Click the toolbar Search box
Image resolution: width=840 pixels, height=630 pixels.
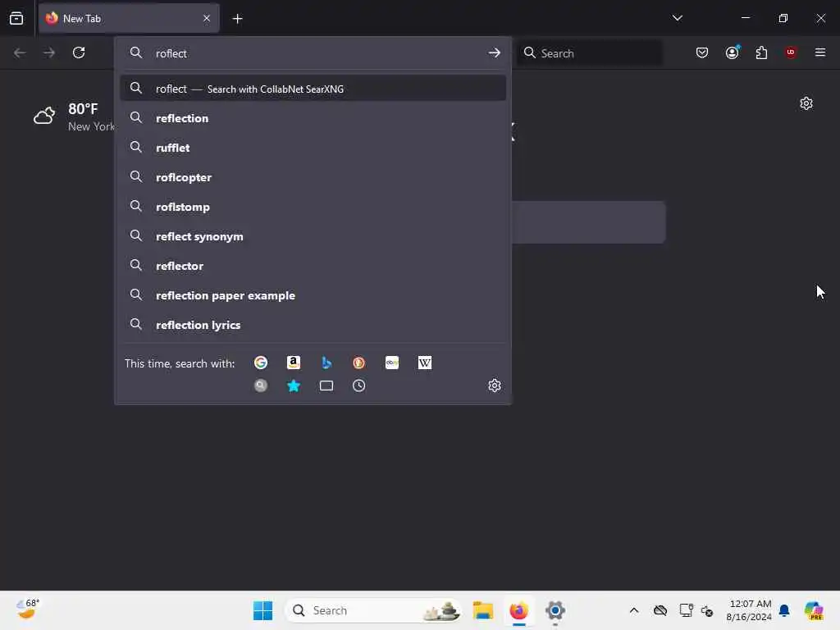[589, 53]
